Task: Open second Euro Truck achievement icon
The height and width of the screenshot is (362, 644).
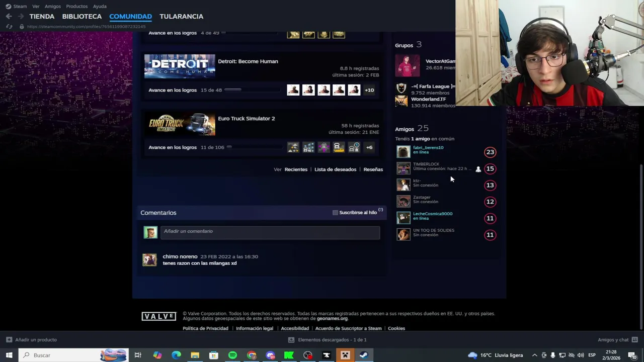Action: click(308, 147)
